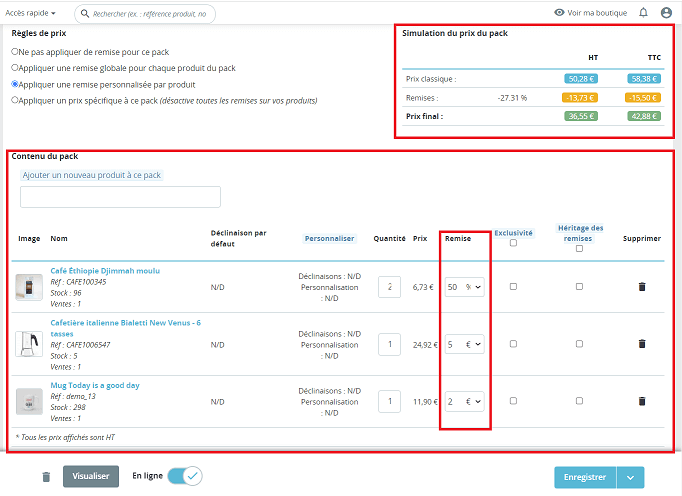Click the notifications bell icon
The width and height of the screenshot is (682, 496).
(x=643, y=13)
